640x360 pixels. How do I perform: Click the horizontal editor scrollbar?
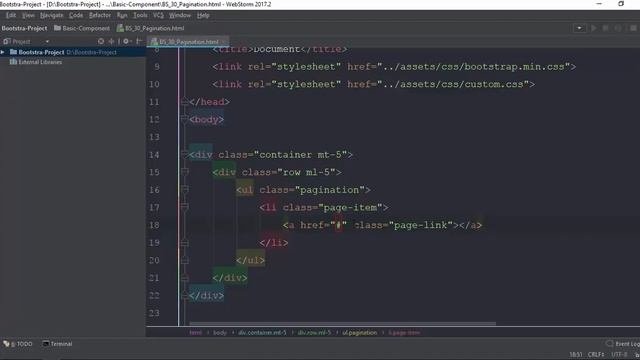coord(342,324)
